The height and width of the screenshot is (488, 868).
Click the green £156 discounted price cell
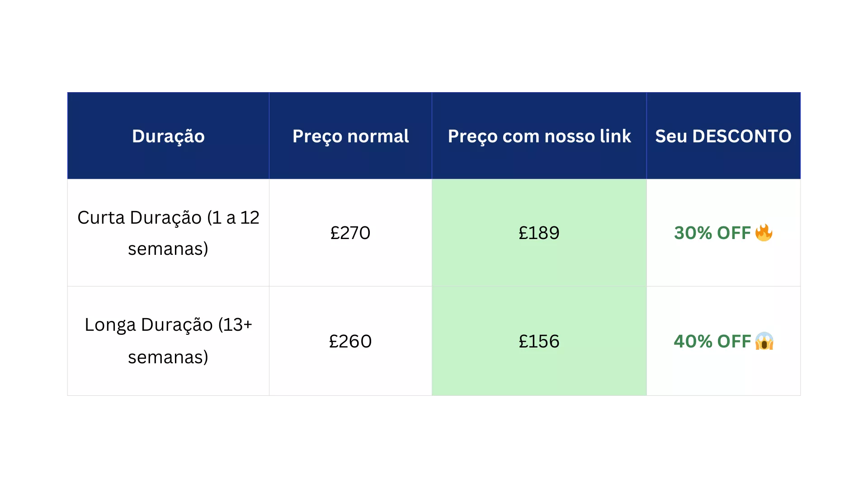click(539, 342)
